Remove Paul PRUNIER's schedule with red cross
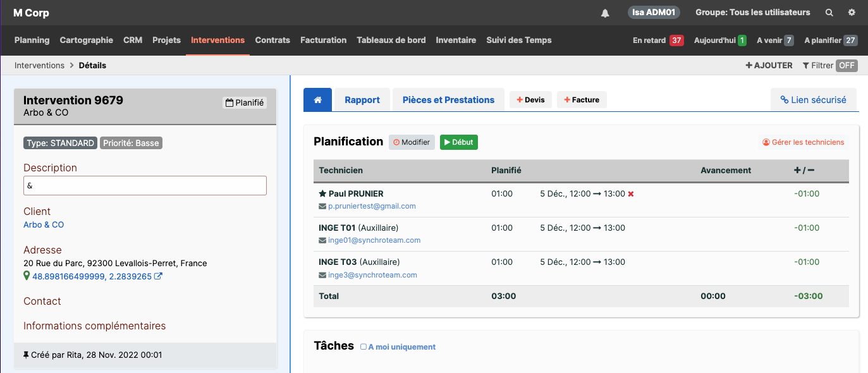Viewport: 868px width, 373px height. coord(631,194)
